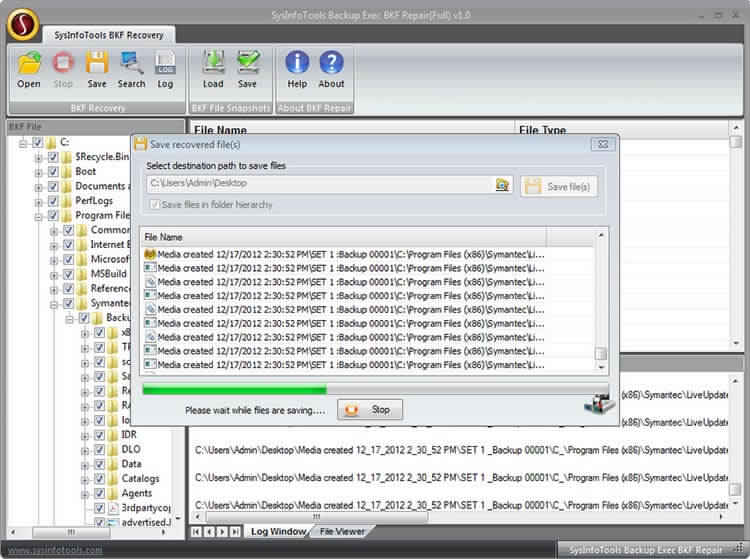The height and width of the screenshot is (559, 750).
Task: Expand the PerfLogs tree node
Action: [x=38, y=202]
